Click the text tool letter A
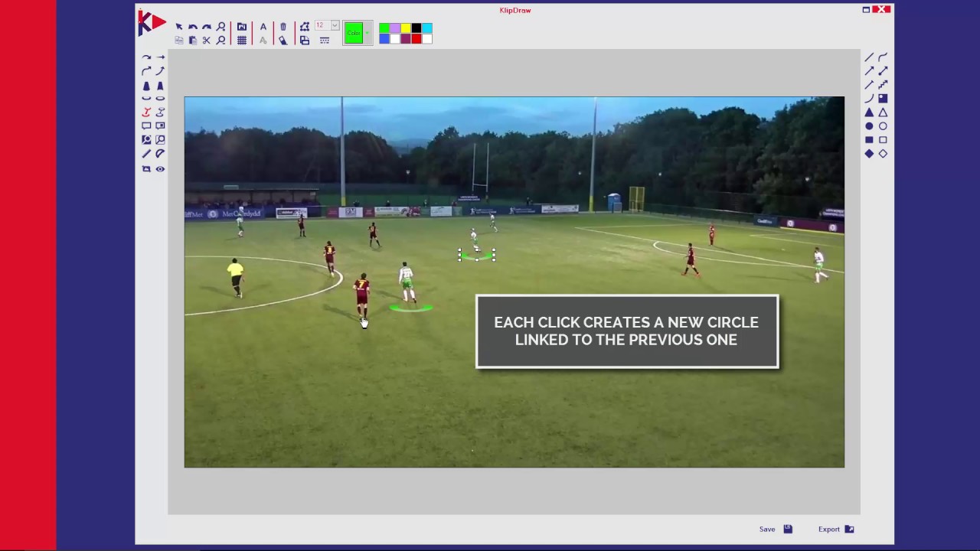This screenshot has height=551, width=980. 263,27
